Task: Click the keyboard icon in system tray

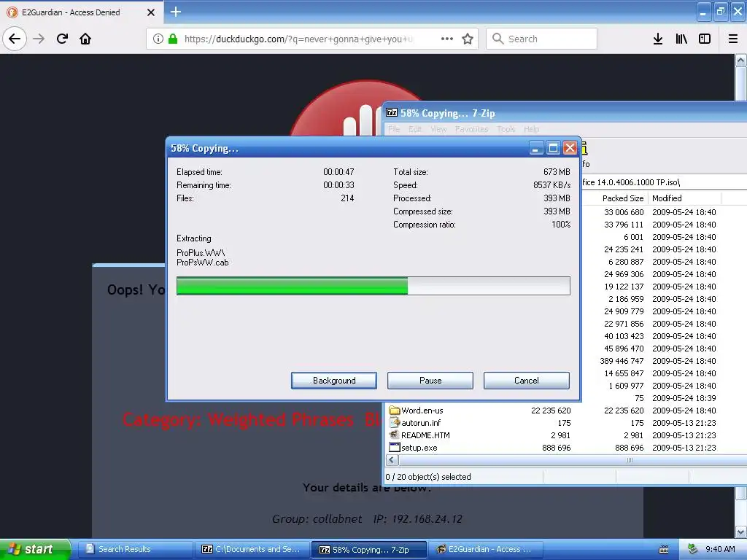Action: pos(664,550)
